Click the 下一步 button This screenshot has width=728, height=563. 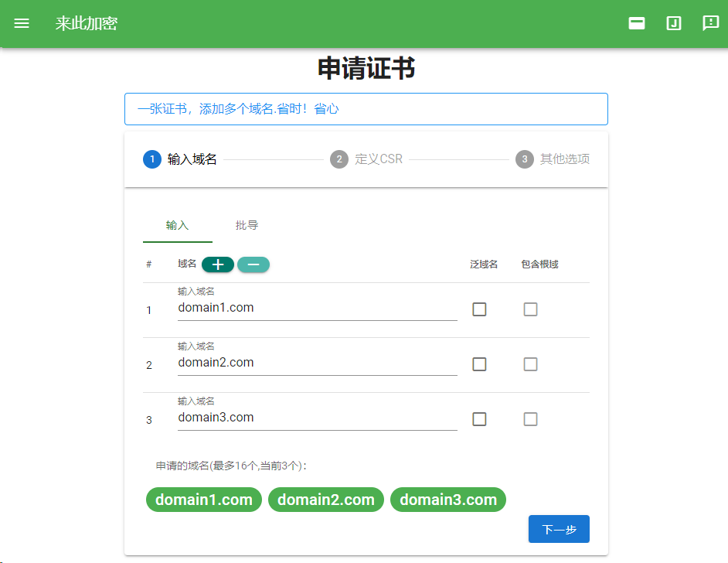[x=559, y=529]
